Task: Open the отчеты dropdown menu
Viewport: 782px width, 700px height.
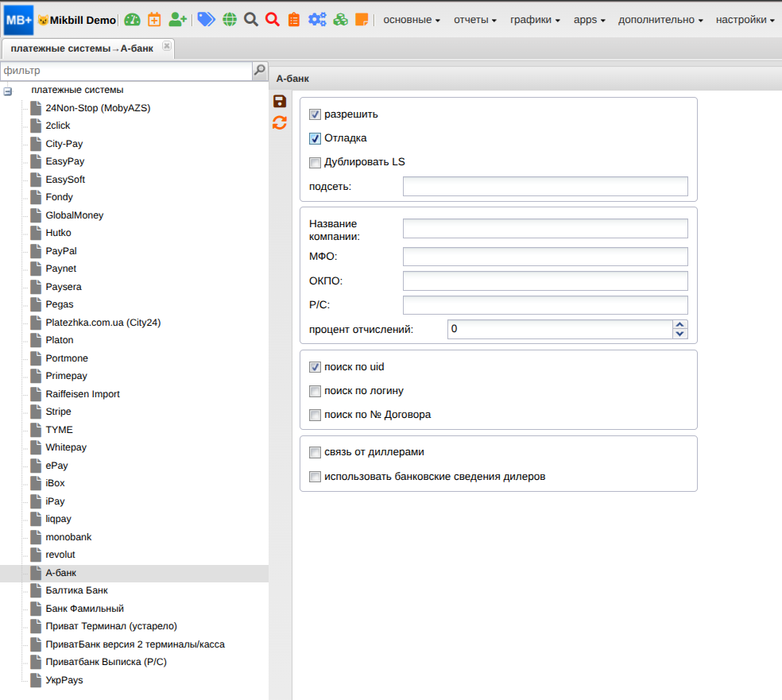Action: coord(474,20)
